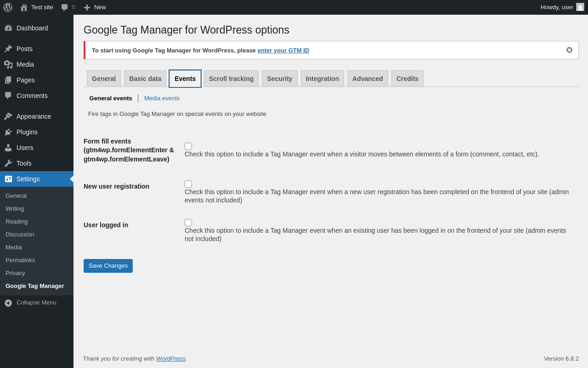Open Appearance menu label

(34, 116)
